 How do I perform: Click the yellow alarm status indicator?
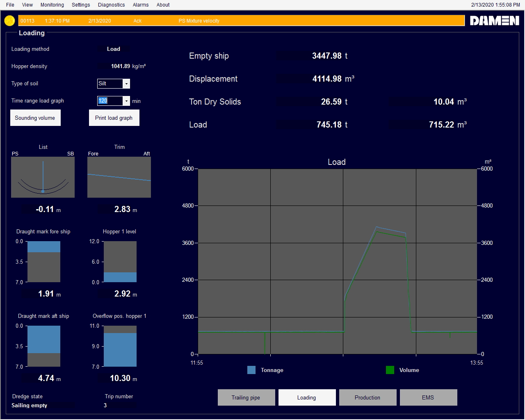9,20
